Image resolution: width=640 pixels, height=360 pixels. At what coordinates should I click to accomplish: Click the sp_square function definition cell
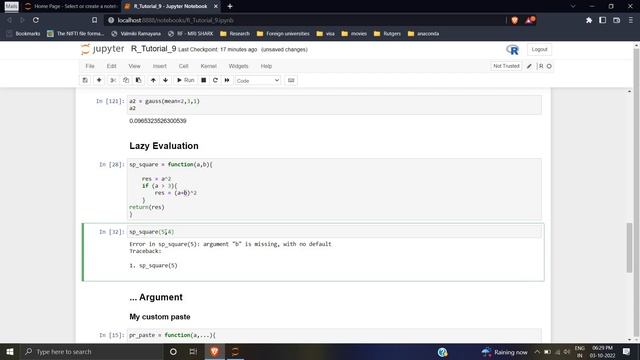[x=334, y=189]
